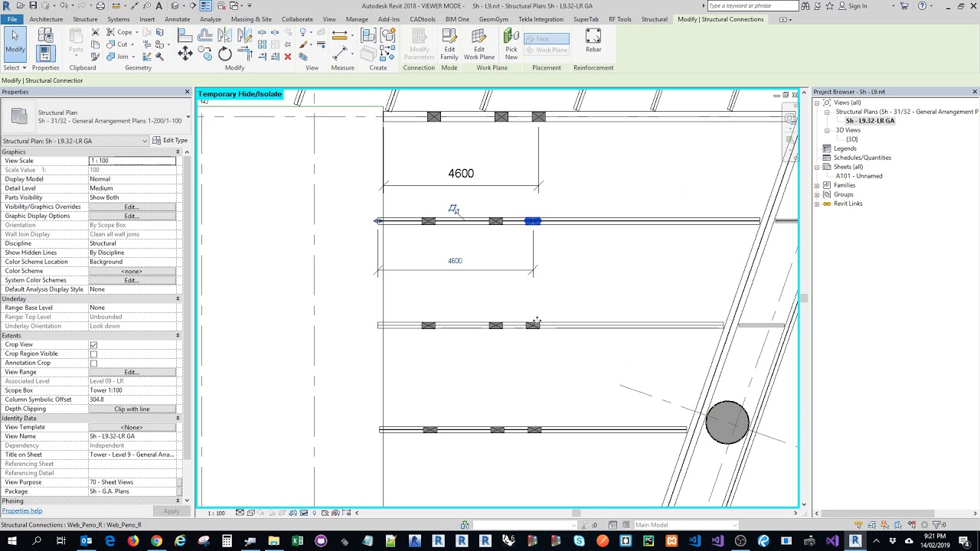Click the drawing area horizontal scrollbar
The image size is (980, 551).
pyautogui.click(x=576, y=513)
